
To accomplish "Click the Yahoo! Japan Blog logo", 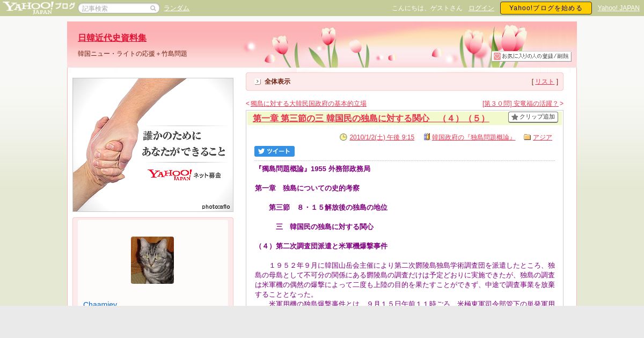I will point(39,8).
